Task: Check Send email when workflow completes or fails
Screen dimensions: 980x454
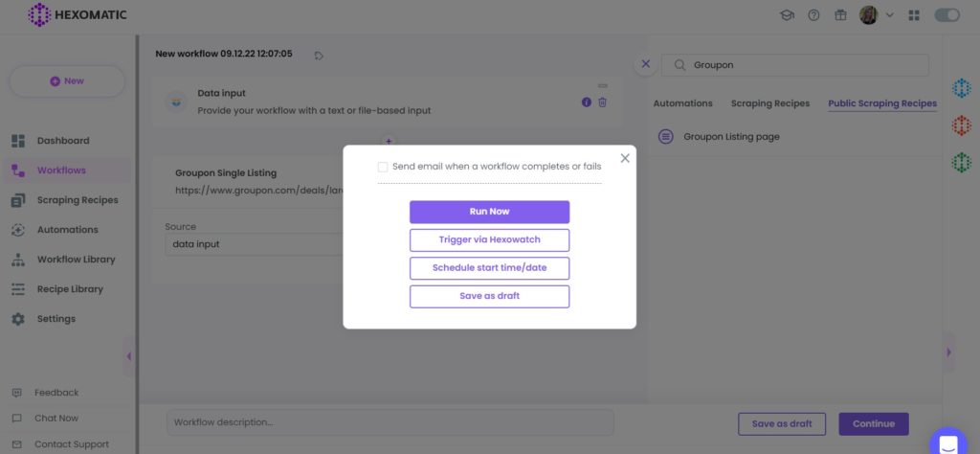Action: pos(383,167)
